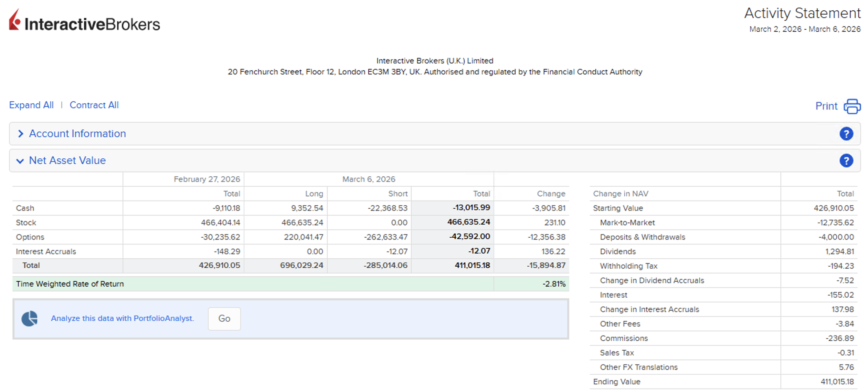
Task: Click the Account Information section title
Action: [x=77, y=134]
